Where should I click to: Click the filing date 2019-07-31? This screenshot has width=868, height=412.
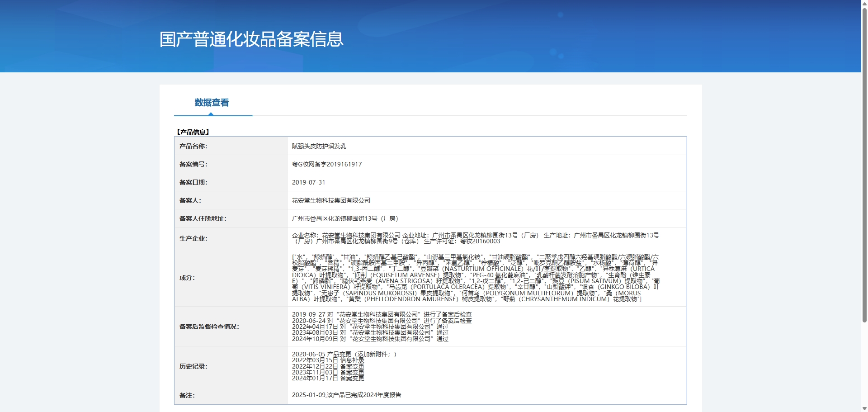click(308, 182)
